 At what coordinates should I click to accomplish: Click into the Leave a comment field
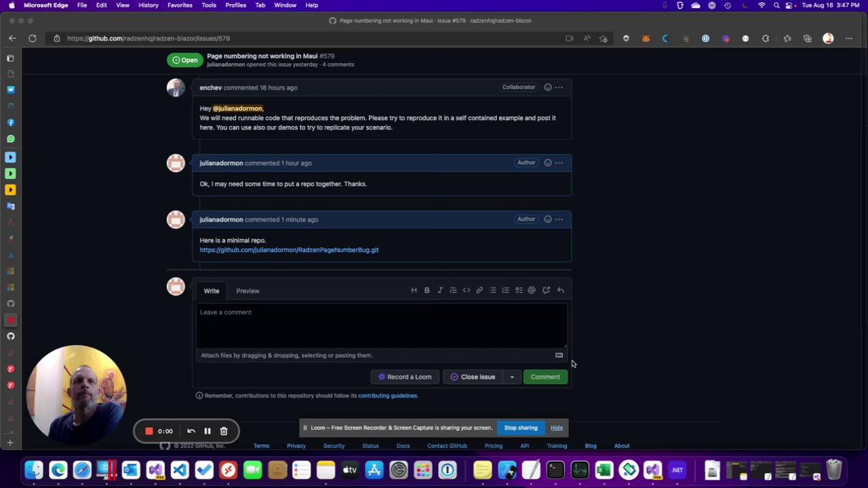click(382, 326)
